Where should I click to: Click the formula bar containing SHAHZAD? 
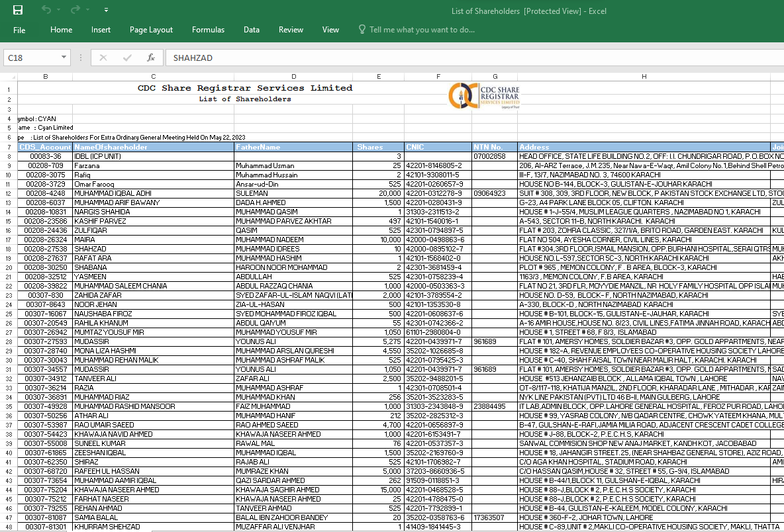(475, 58)
